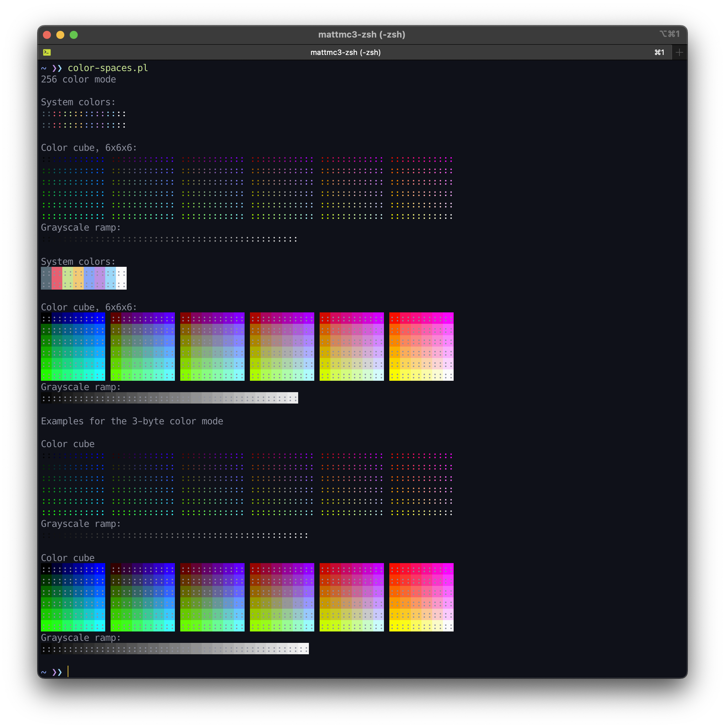Screen dimensions: 725x728
Task: Click the first 'Color cube, 6x6x6:' heading
Action: tap(89, 148)
